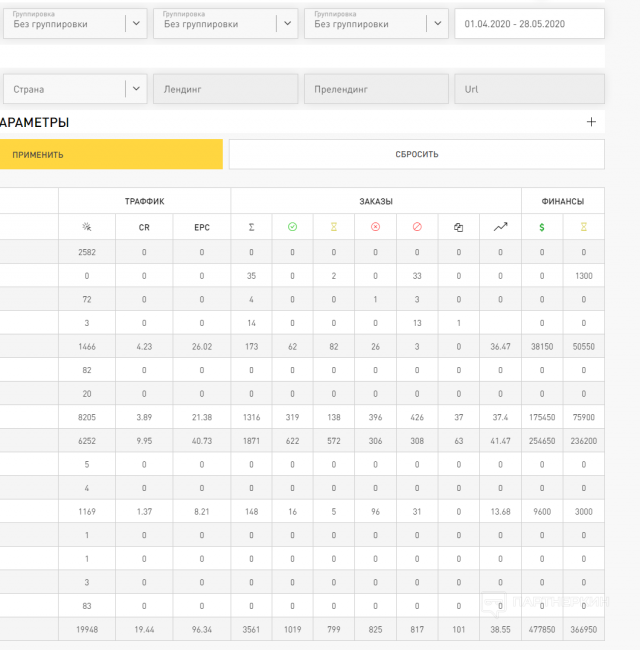
Task: Click the trend arrow approval rate icon
Action: pos(500,227)
